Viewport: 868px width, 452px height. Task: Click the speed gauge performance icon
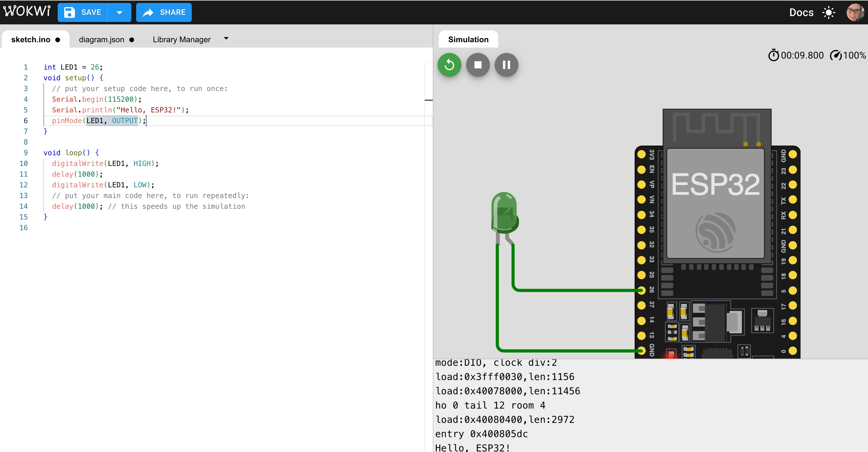pos(836,55)
